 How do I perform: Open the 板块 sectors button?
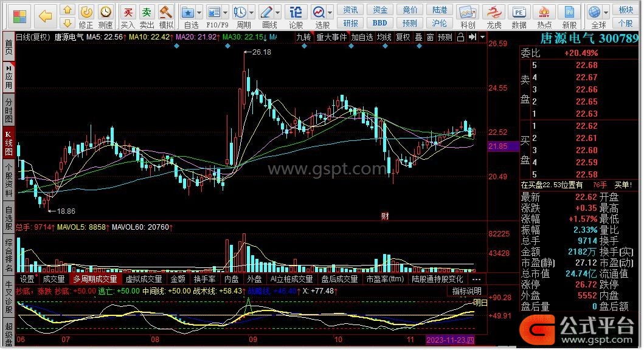626,10
